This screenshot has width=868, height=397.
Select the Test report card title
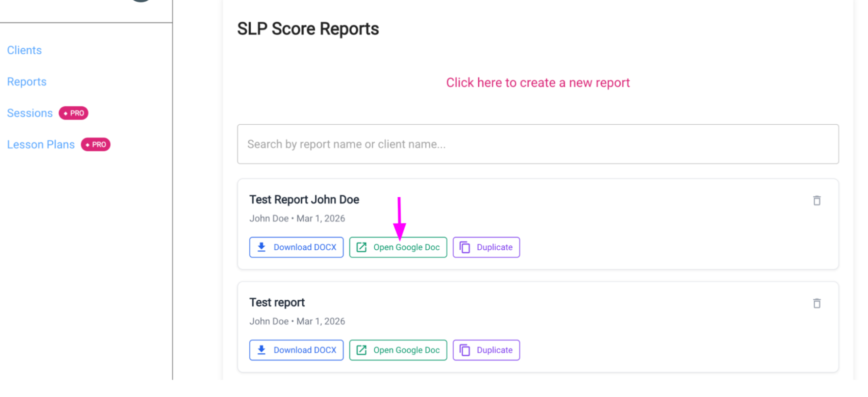click(x=277, y=302)
